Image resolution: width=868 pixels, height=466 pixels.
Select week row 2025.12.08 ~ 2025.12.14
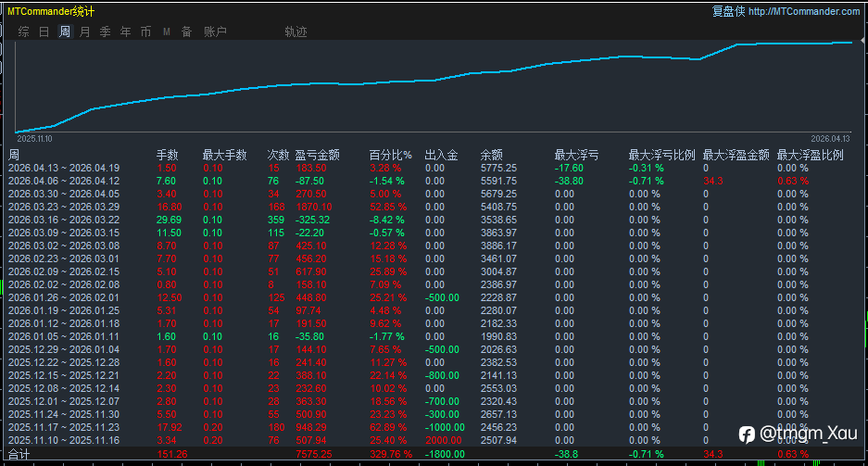(434, 388)
